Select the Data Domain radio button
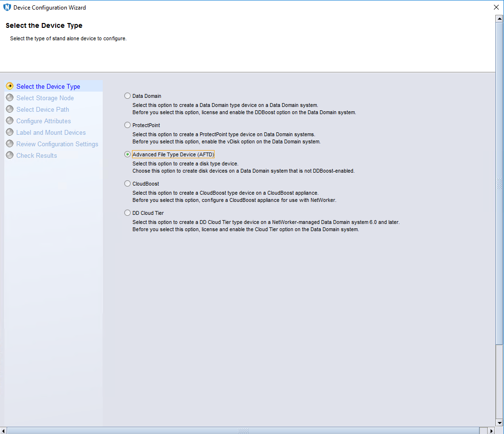 pyautogui.click(x=127, y=96)
